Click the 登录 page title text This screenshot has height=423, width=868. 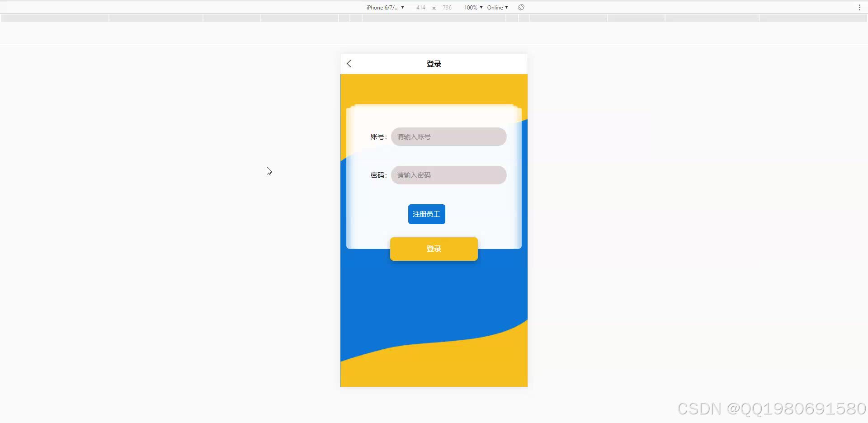point(434,64)
